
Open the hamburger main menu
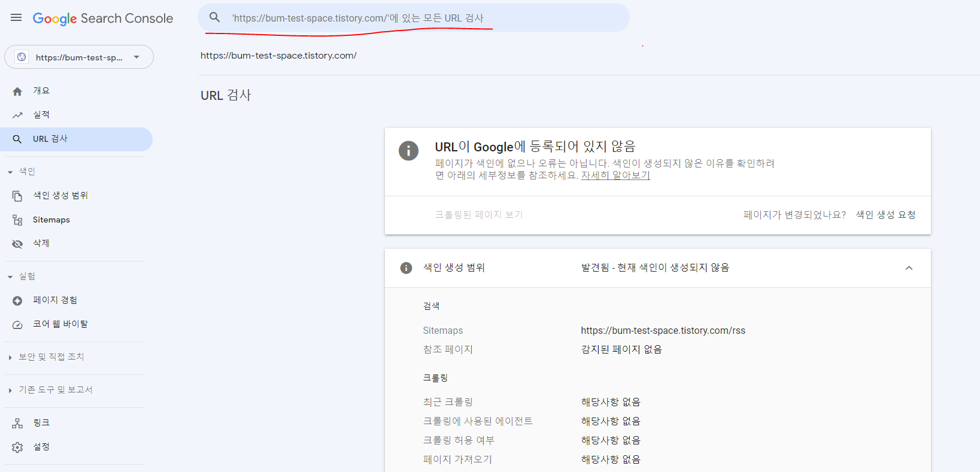(x=16, y=18)
